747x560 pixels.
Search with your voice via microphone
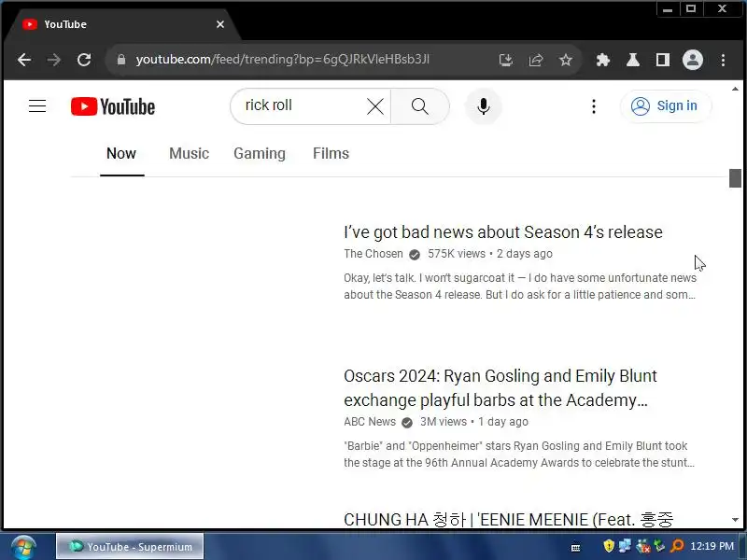pos(483,106)
